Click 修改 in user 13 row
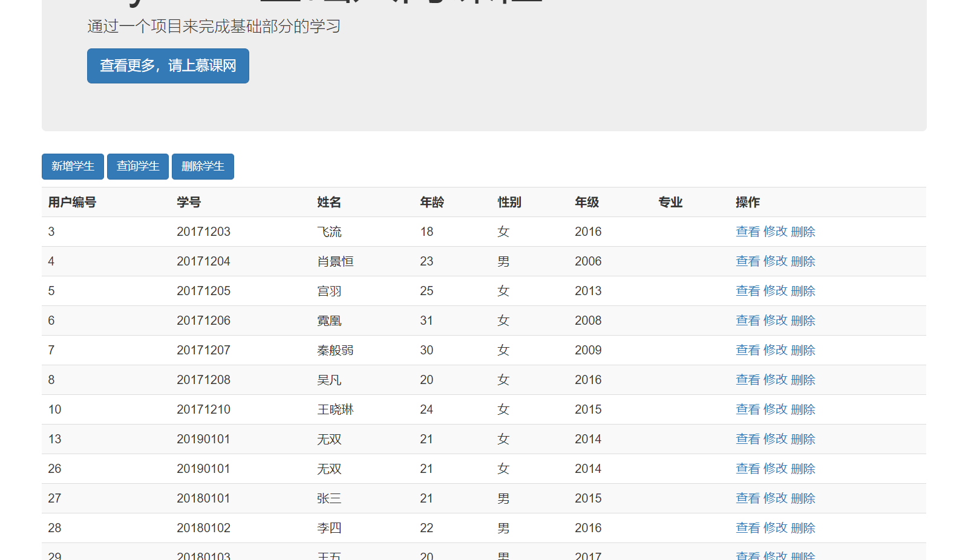974x560 pixels. 776,439
